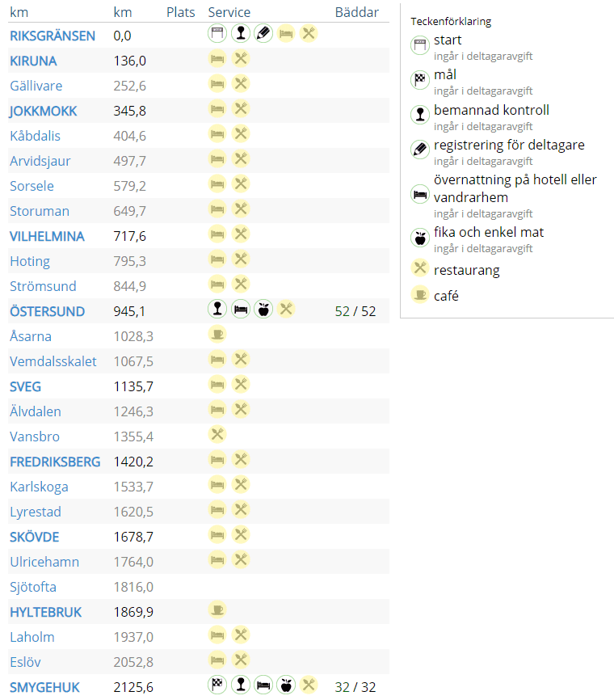This screenshot has height=700, width=614.
Task: Select the FREDRIKSBERG link
Action: 55,462
